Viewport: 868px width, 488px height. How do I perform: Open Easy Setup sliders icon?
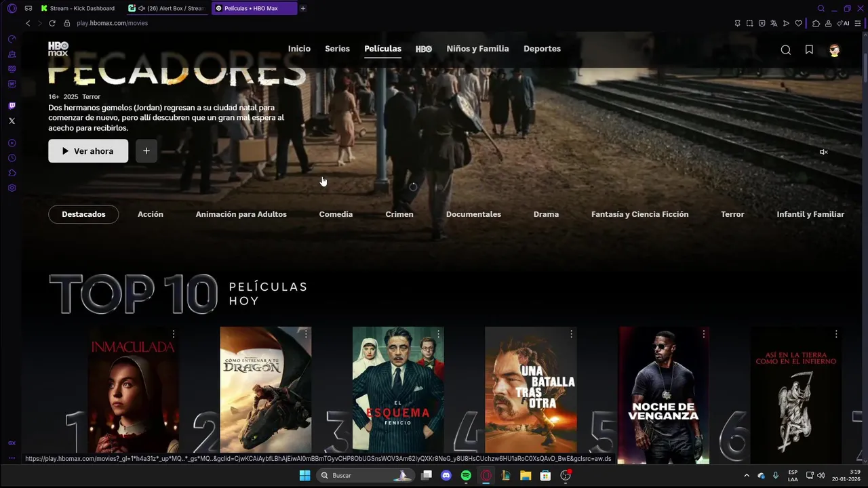(x=858, y=23)
